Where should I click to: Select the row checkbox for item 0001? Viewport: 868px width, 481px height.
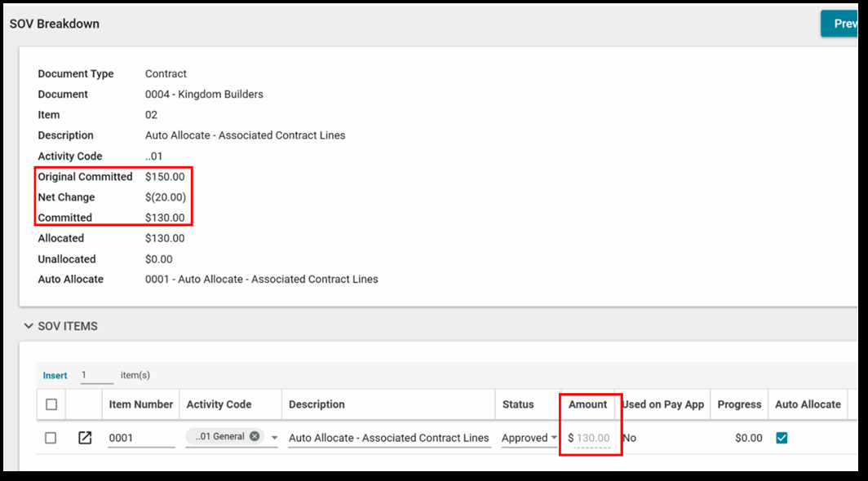[x=51, y=438]
